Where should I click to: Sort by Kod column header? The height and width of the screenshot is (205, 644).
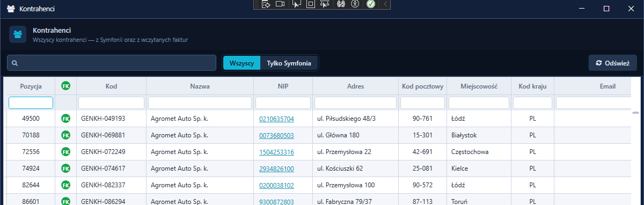point(111,86)
